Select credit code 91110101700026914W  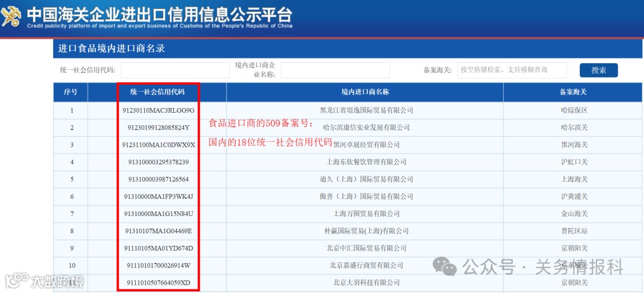(159, 266)
